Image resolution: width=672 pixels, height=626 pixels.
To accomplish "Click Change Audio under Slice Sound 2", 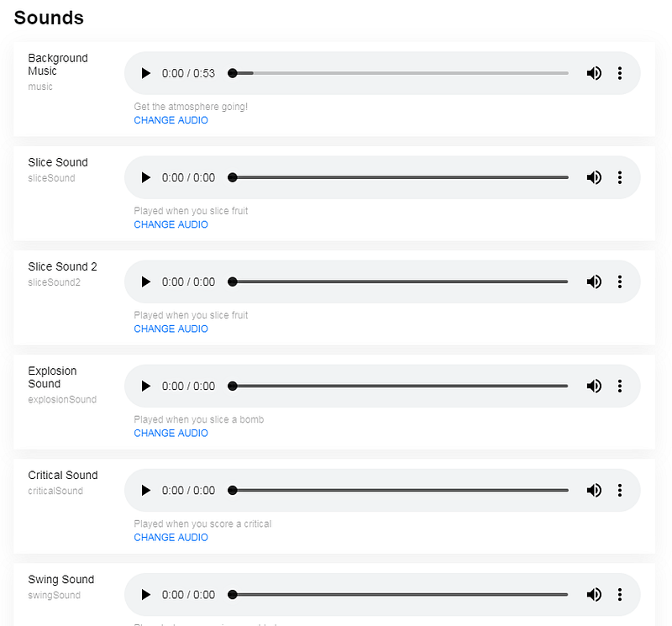I will tap(171, 329).
